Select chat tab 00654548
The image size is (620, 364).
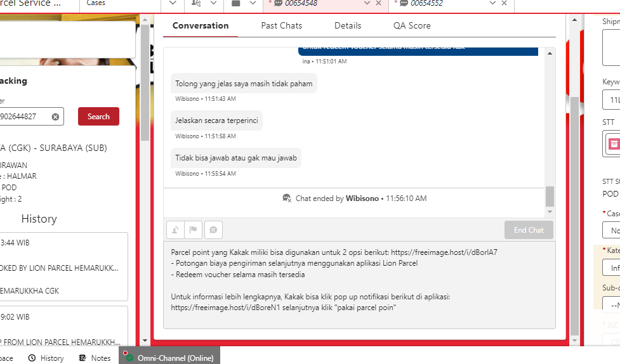[301, 4]
